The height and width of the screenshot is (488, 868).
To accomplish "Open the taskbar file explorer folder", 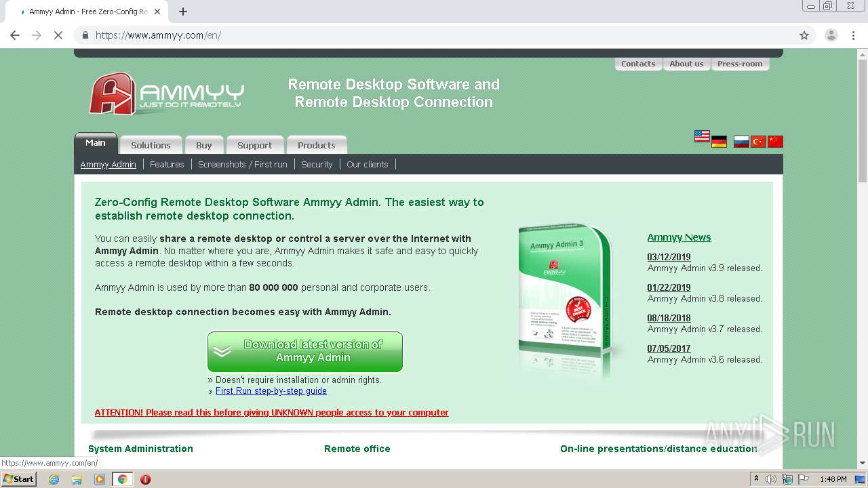I will (x=77, y=479).
